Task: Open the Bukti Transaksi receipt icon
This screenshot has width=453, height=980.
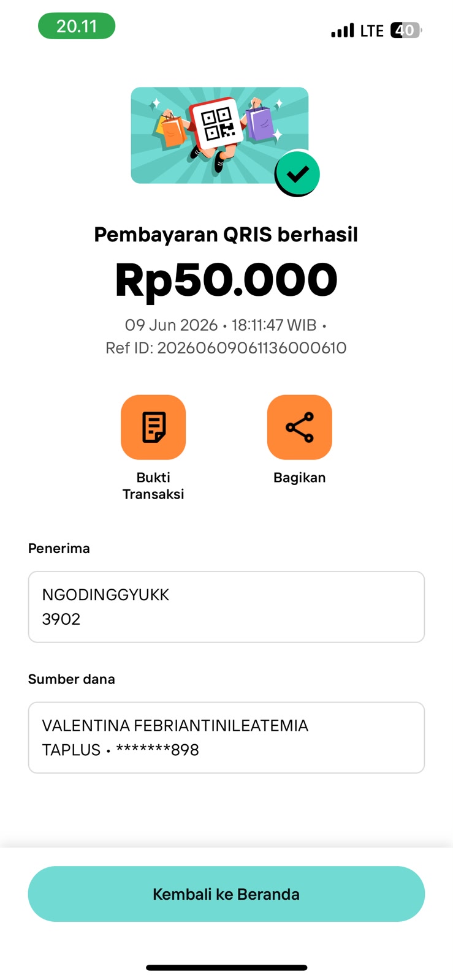Action: (x=153, y=427)
